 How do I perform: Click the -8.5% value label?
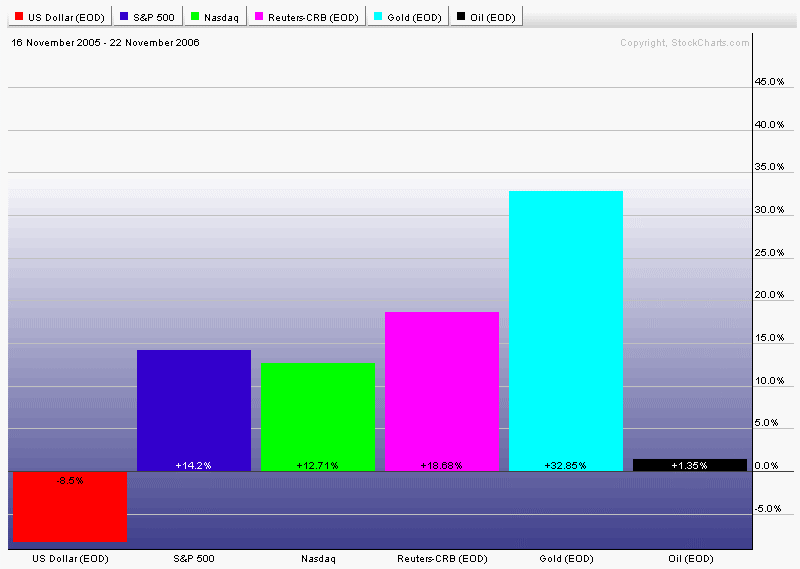70,480
